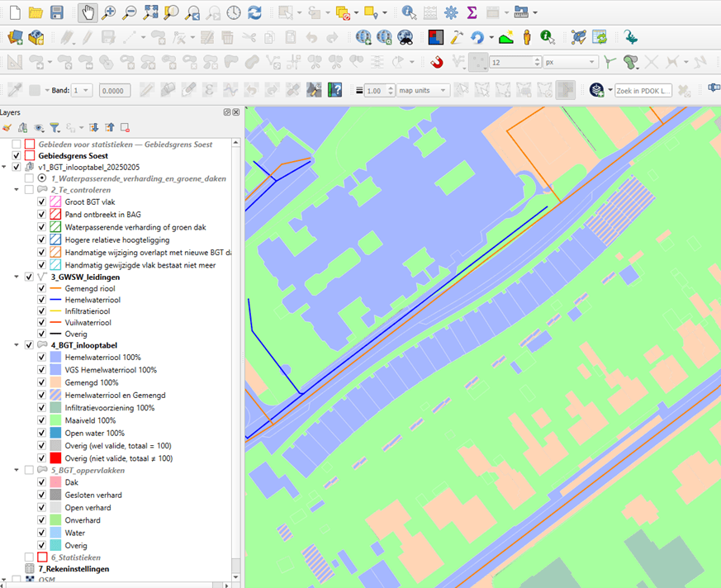Image resolution: width=721 pixels, height=588 pixels.
Task: Collapse the 4_BGT_inlooptabel group
Action: [x=17, y=345]
